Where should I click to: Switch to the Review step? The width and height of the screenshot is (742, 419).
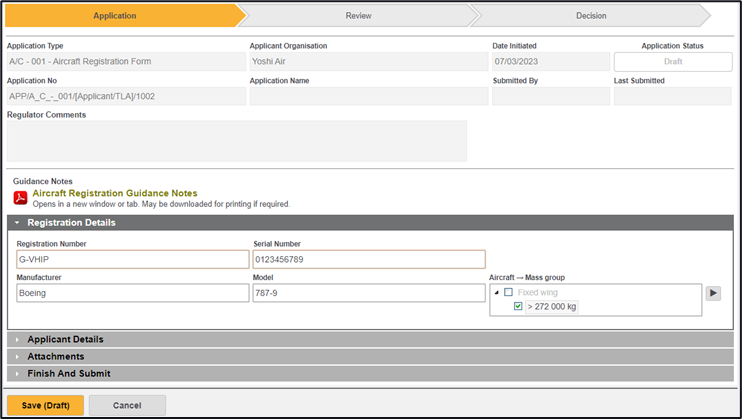coord(358,16)
